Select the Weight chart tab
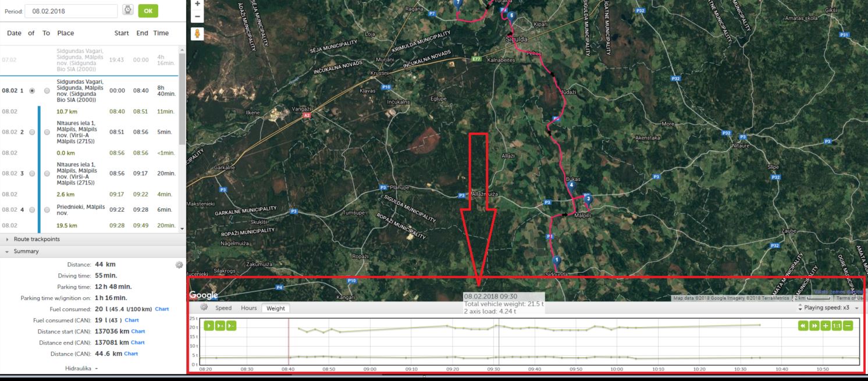This screenshot has width=868, height=381. (x=276, y=308)
